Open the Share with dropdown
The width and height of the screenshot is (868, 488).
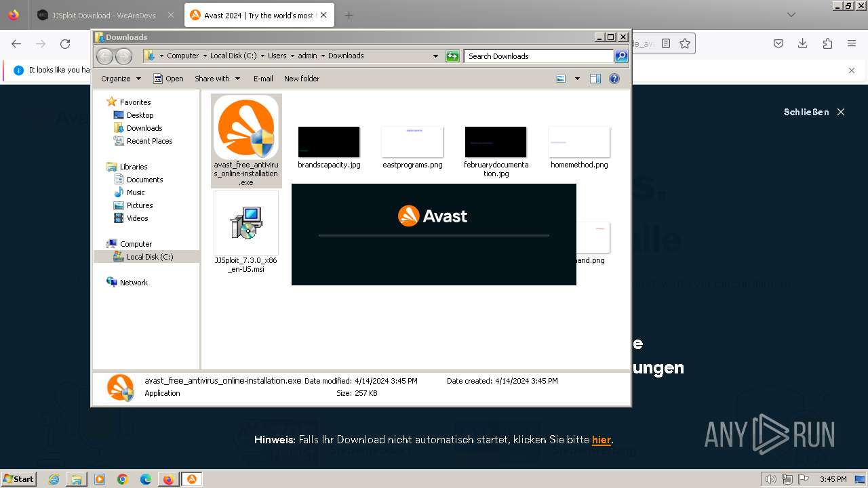tap(218, 79)
